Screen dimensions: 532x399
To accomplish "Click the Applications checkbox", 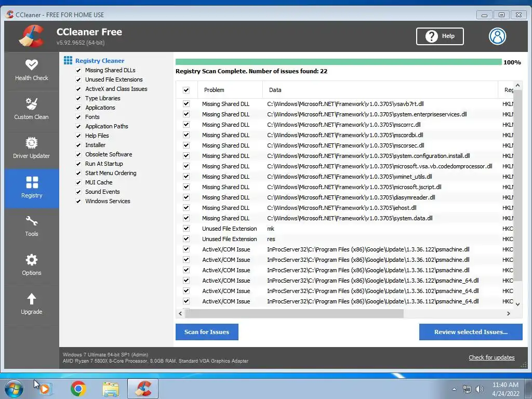I will (x=78, y=108).
